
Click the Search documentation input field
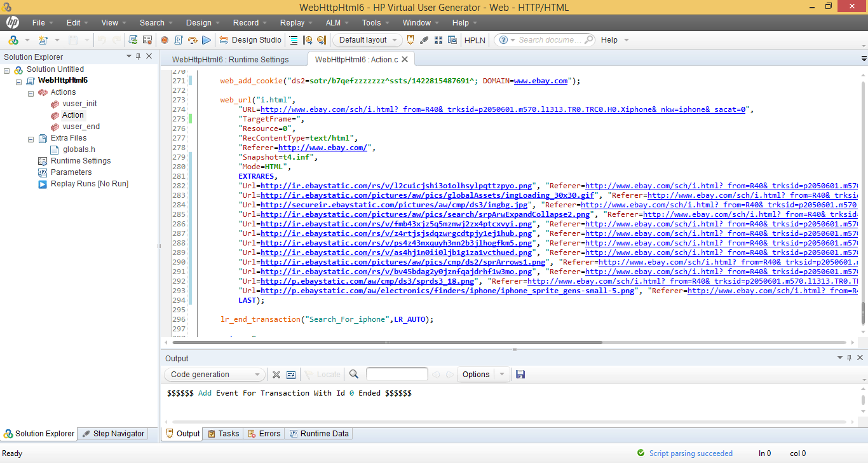550,40
